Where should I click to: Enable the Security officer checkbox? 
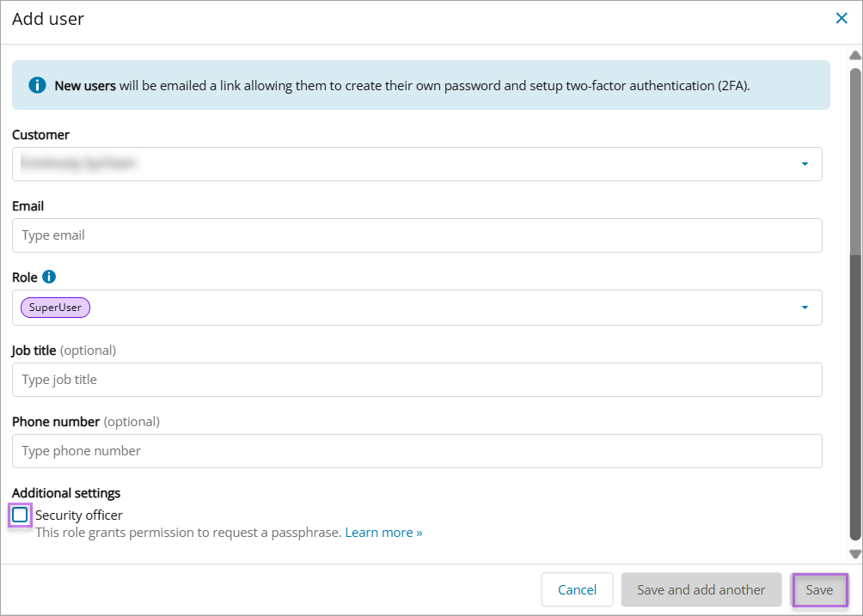coord(20,515)
